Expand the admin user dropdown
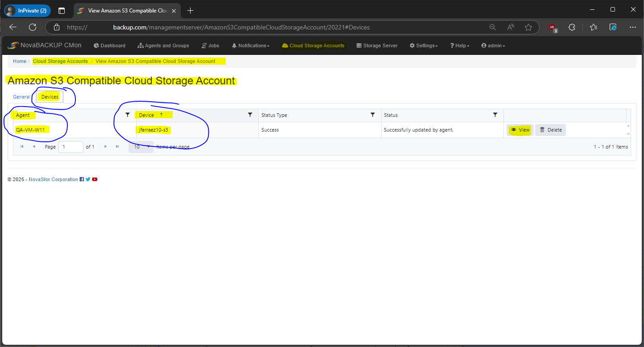 [493, 45]
